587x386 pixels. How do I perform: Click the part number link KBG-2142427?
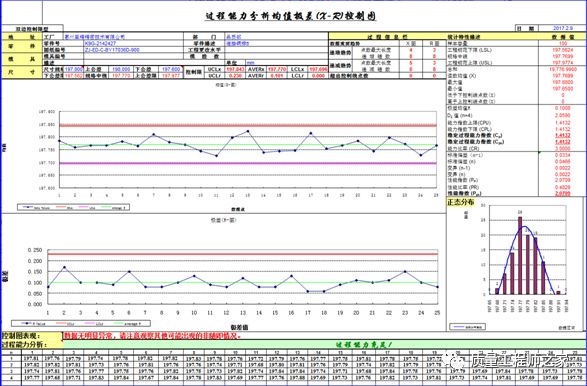(x=100, y=43)
